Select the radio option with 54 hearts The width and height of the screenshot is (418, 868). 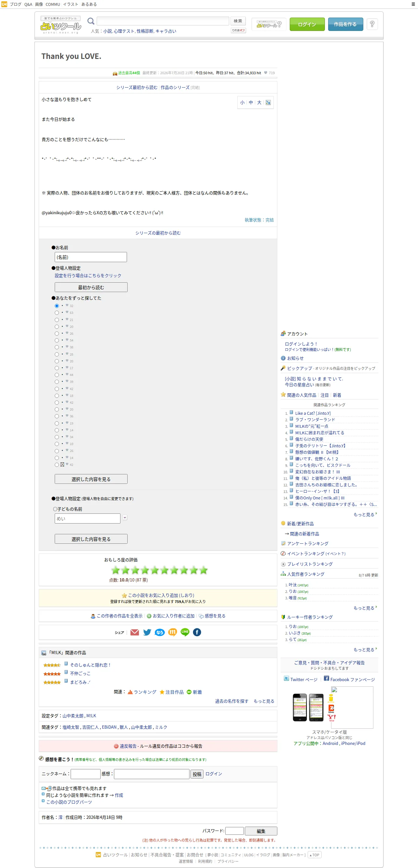click(57, 340)
